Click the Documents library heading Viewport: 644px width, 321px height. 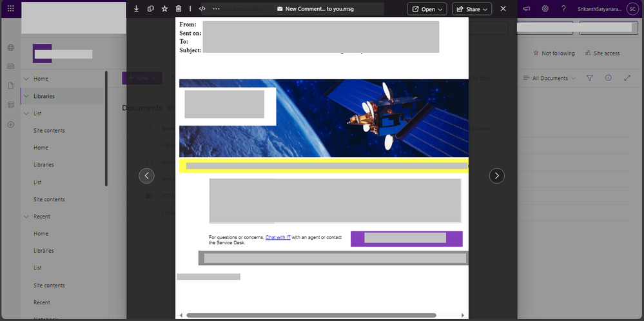142,108
